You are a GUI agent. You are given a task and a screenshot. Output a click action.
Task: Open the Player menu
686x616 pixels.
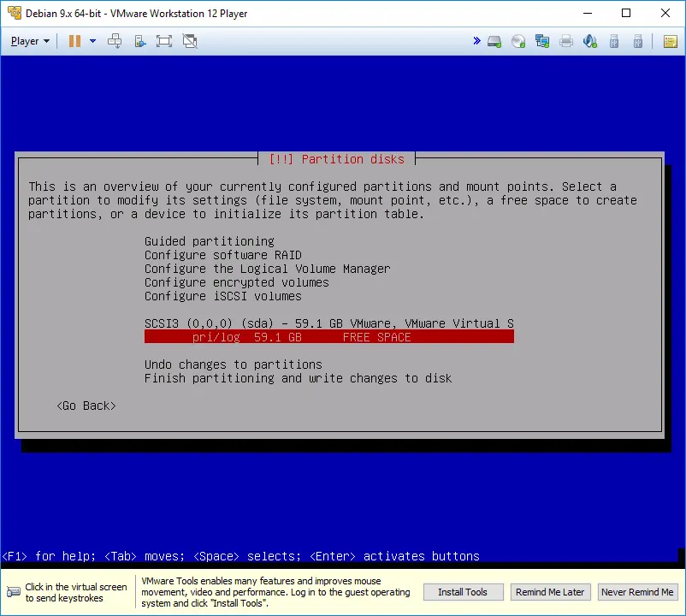30,41
